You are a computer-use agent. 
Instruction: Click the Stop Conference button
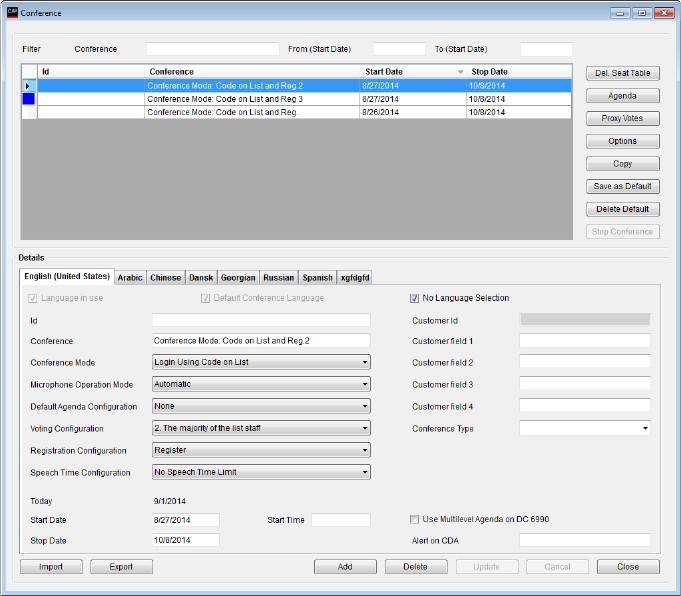tap(622, 232)
